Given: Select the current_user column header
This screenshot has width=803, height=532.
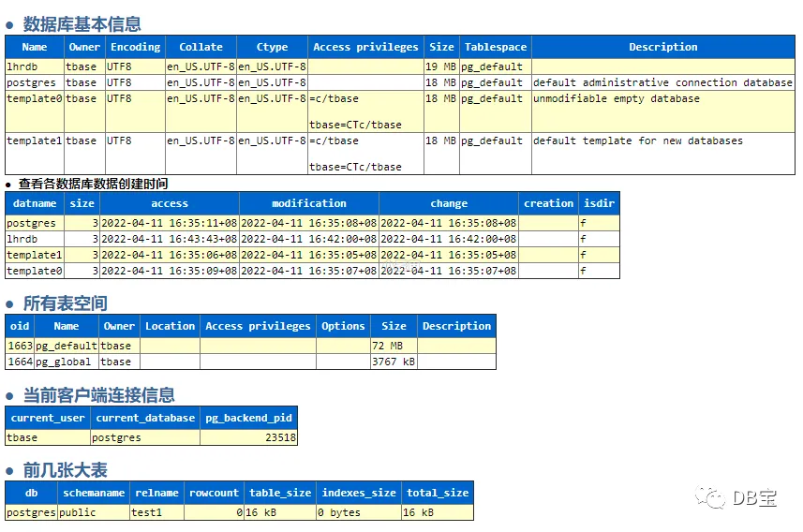Looking at the screenshot, I should coord(48,418).
